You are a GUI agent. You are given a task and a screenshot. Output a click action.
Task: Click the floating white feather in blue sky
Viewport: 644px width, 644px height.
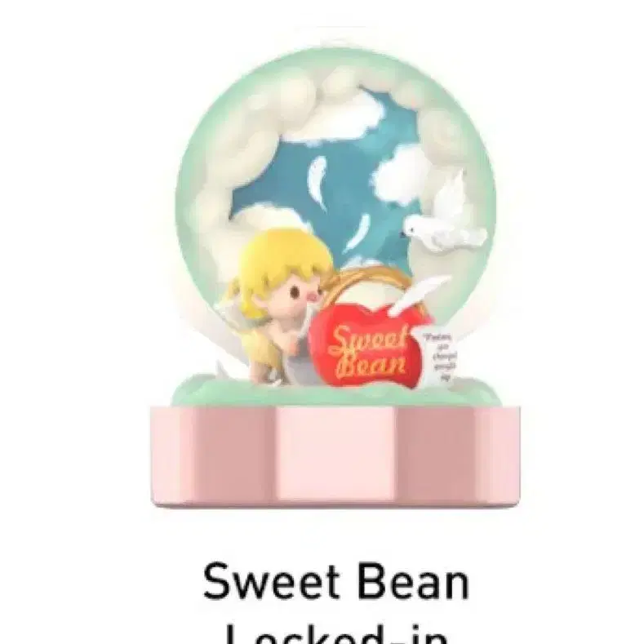click(317, 181)
